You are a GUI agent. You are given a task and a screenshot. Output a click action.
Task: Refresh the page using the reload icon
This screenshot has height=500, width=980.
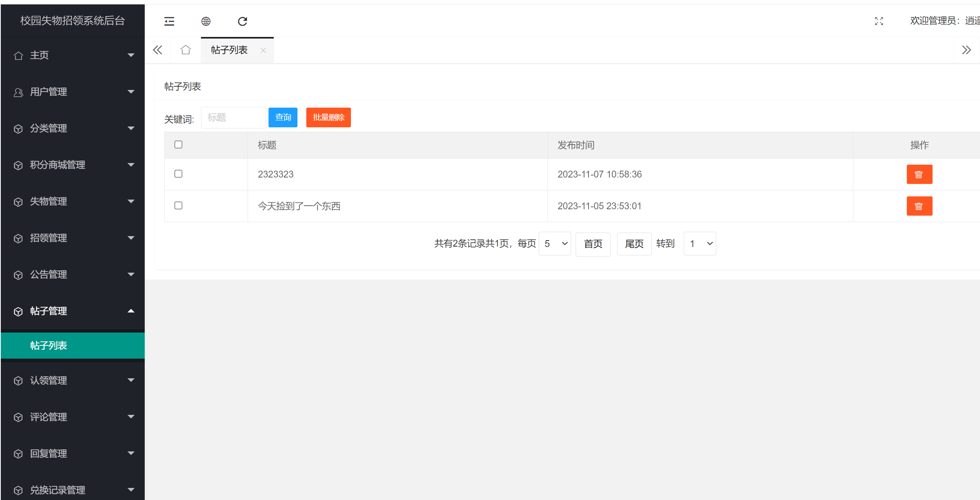click(x=242, y=21)
